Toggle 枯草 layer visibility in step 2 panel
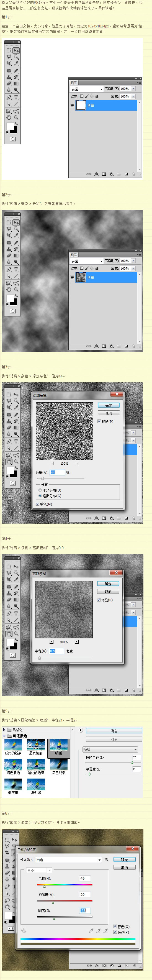The image size is (152, 980). 72,277
